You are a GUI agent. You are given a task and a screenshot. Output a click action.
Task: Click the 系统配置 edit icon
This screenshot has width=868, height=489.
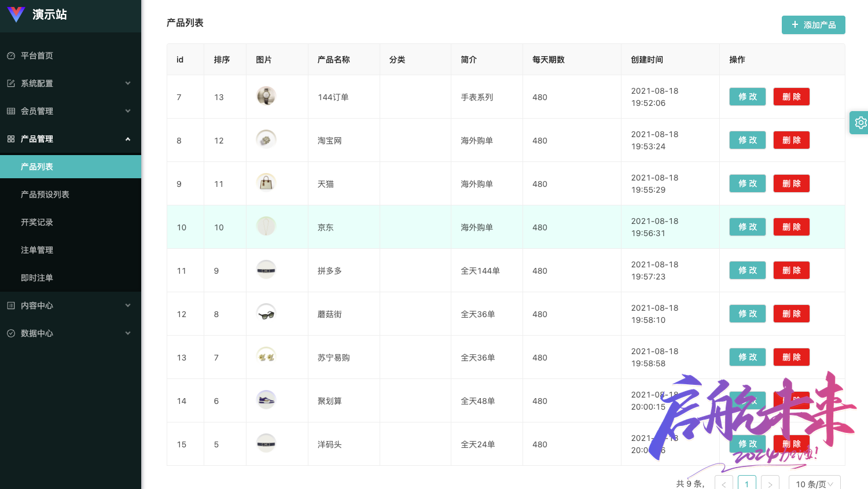click(11, 83)
